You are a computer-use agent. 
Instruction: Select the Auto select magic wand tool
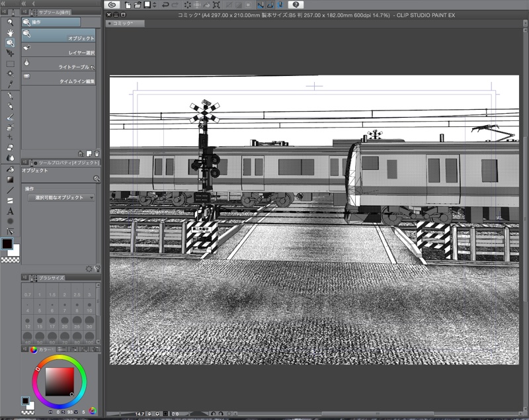click(11, 73)
